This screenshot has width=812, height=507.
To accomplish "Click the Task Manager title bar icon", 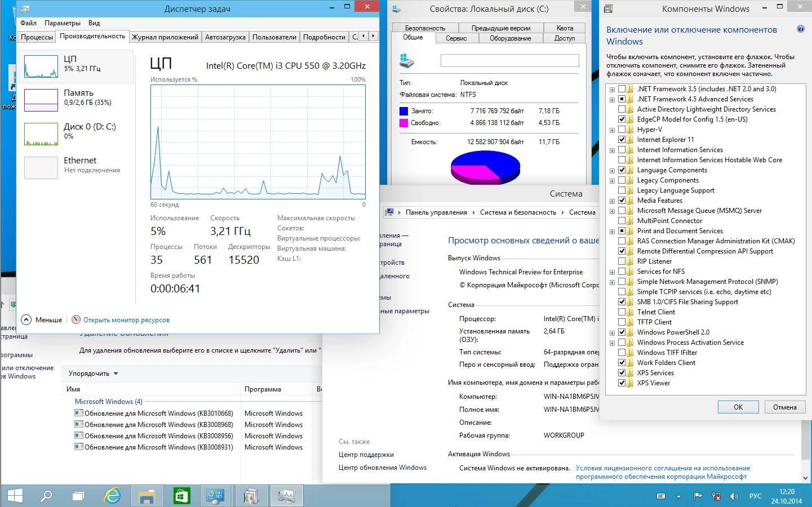I will pyautogui.click(x=26, y=8).
